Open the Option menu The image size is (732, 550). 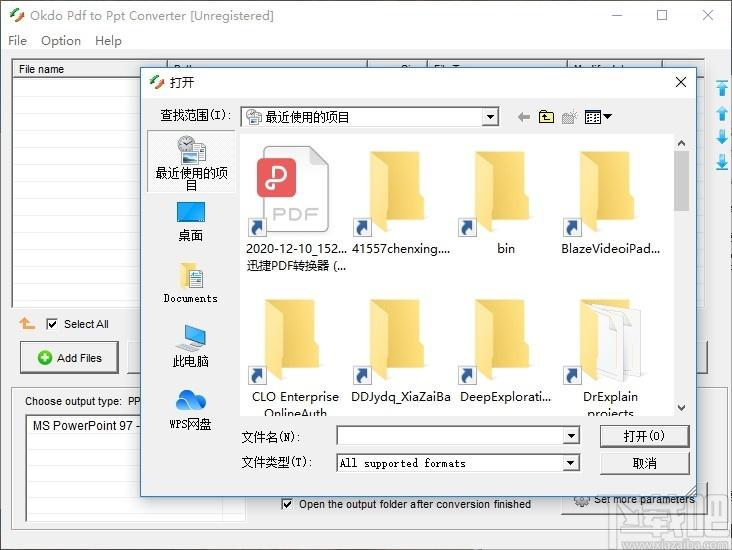click(61, 41)
